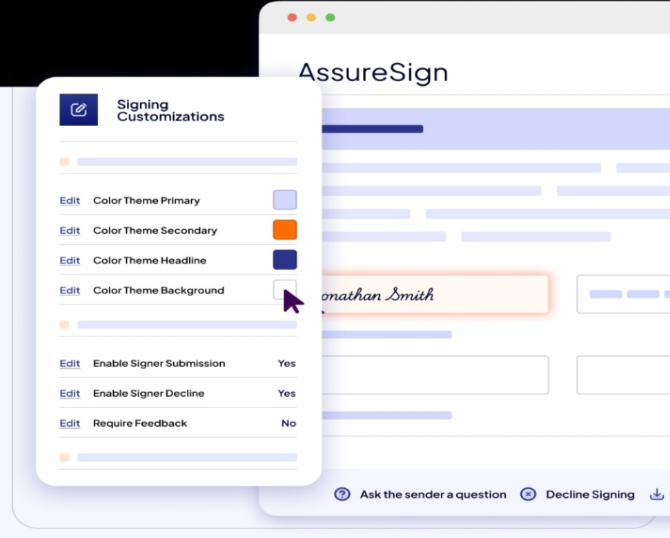
Task: Click the download icon in bottom bar
Action: (x=657, y=494)
